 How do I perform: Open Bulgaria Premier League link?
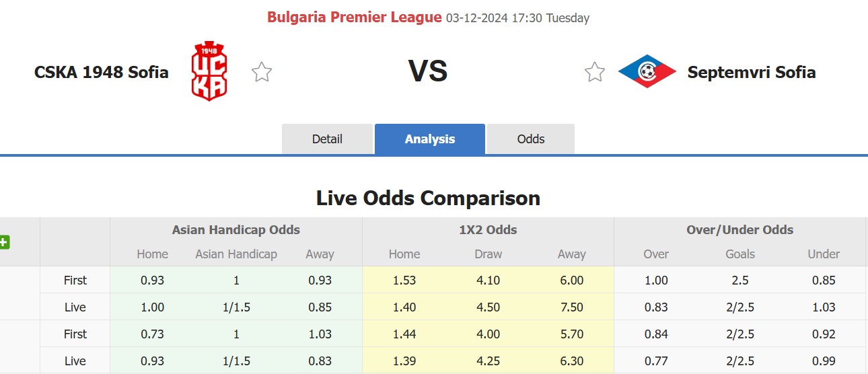click(x=355, y=17)
